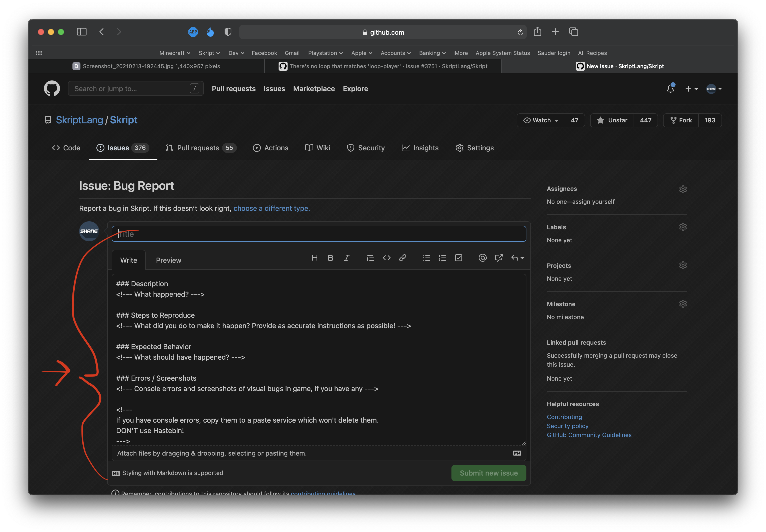Insert a quote block using the toolbar
The image size is (766, 532).
(370, 258)
